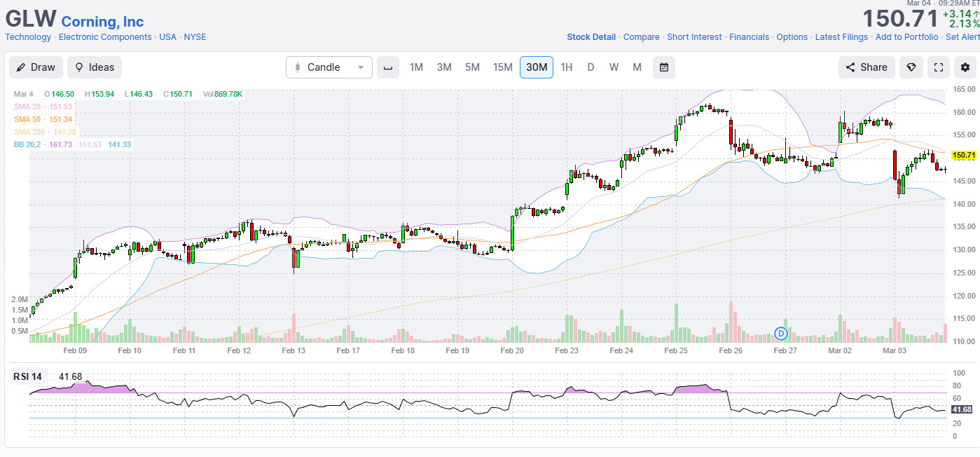Open the Ideas lightbulb button
Screen dimensions: 980x457
95,67
